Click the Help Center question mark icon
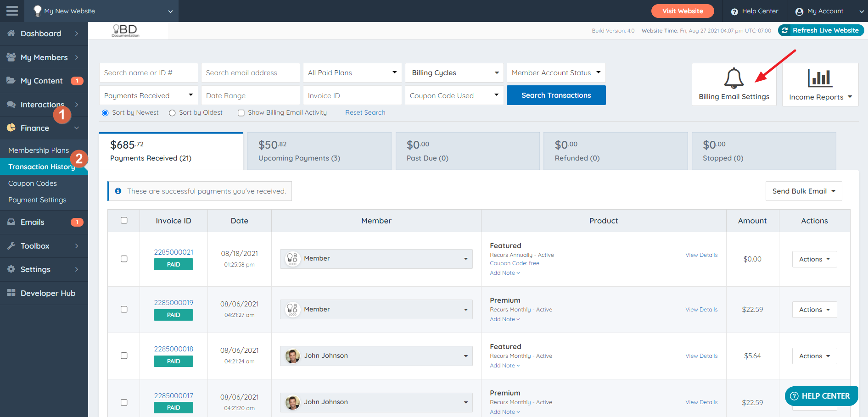Image resolution: width=868 pixels, height=417 pixels. [734, 11]
